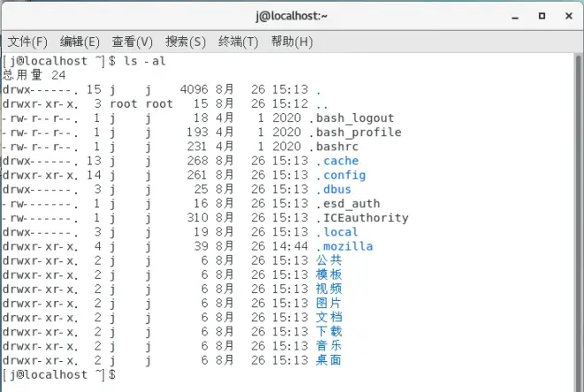Click the typed ls -al command
Image resolution: width=584 pixels, height=392 pixels.
[145, 61]
